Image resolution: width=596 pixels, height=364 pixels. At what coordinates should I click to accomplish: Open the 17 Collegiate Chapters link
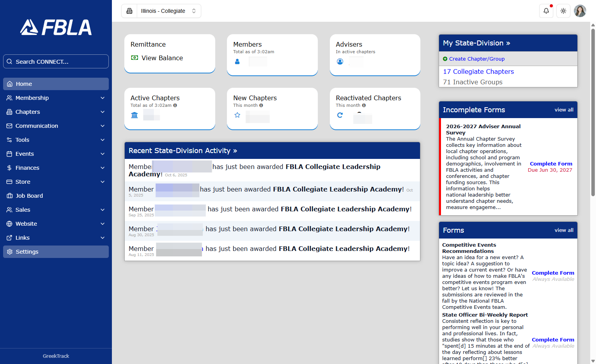pos(478,71)
